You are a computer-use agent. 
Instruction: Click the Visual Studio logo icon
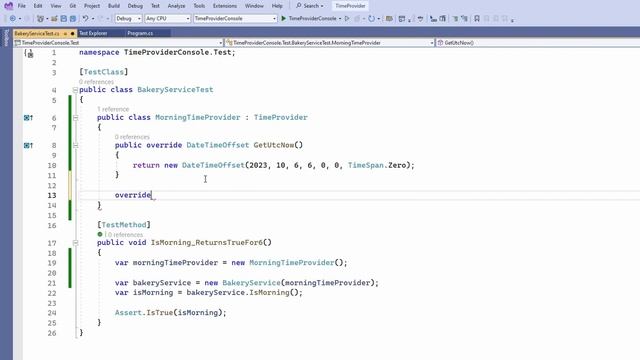[8, 6]
